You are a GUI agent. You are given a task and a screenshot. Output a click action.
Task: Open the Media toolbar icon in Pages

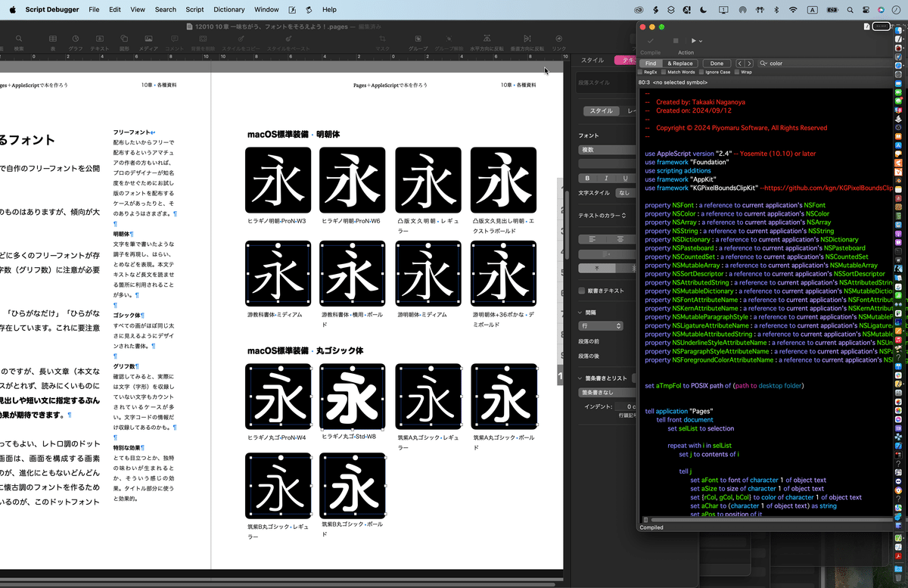(x=148, y=38)
